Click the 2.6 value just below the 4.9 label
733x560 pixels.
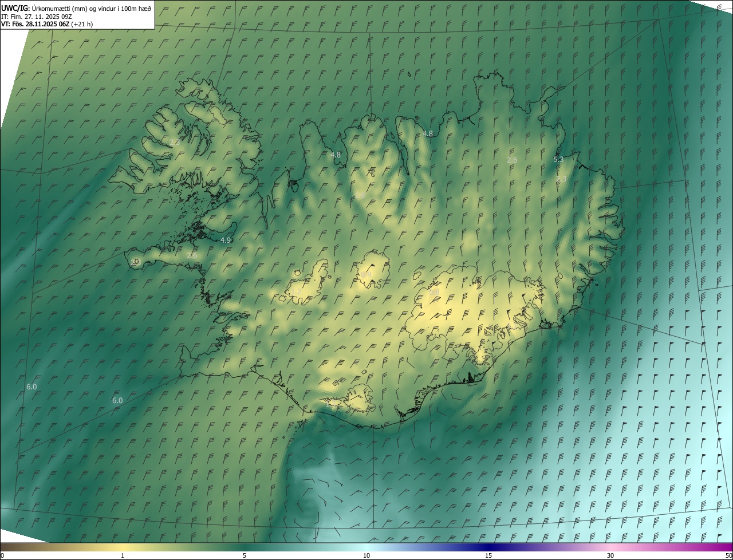point(192,255)
